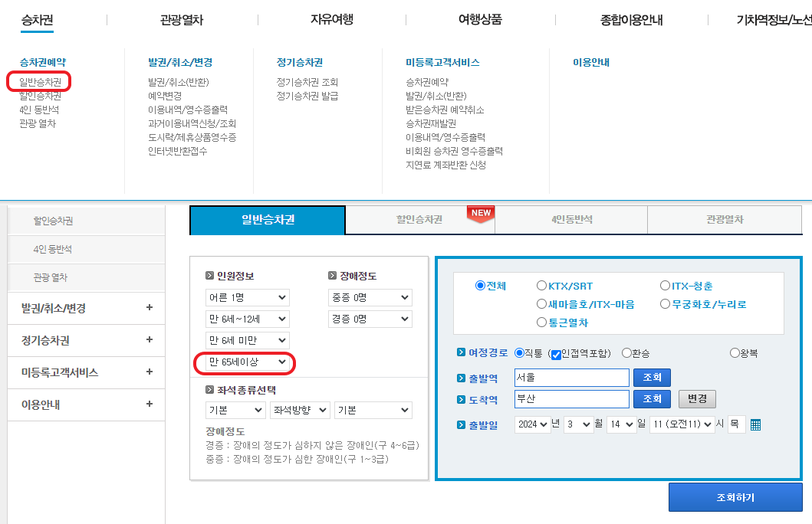
Task: Choose the 새마을호/ITX-마음 radio option
Action: (x=541, y=303)
